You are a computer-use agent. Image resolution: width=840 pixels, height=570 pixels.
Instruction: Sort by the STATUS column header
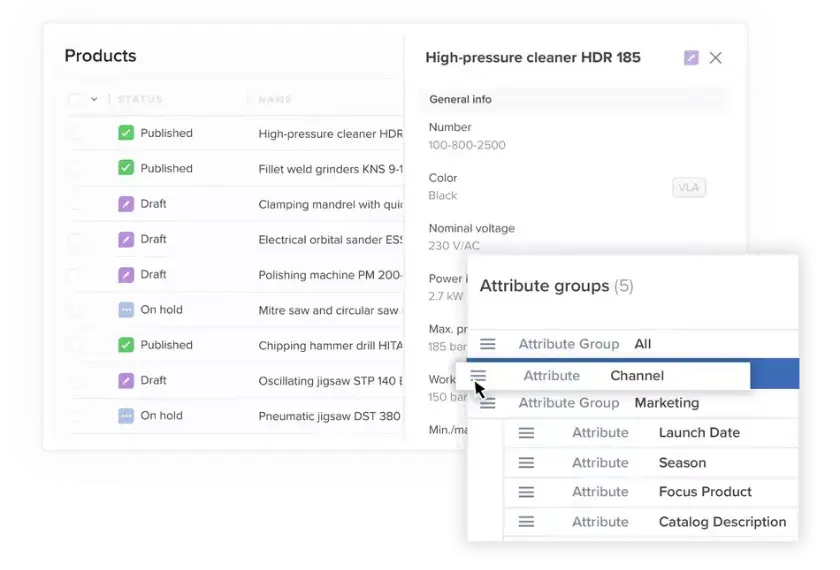[x=140, y=100]
